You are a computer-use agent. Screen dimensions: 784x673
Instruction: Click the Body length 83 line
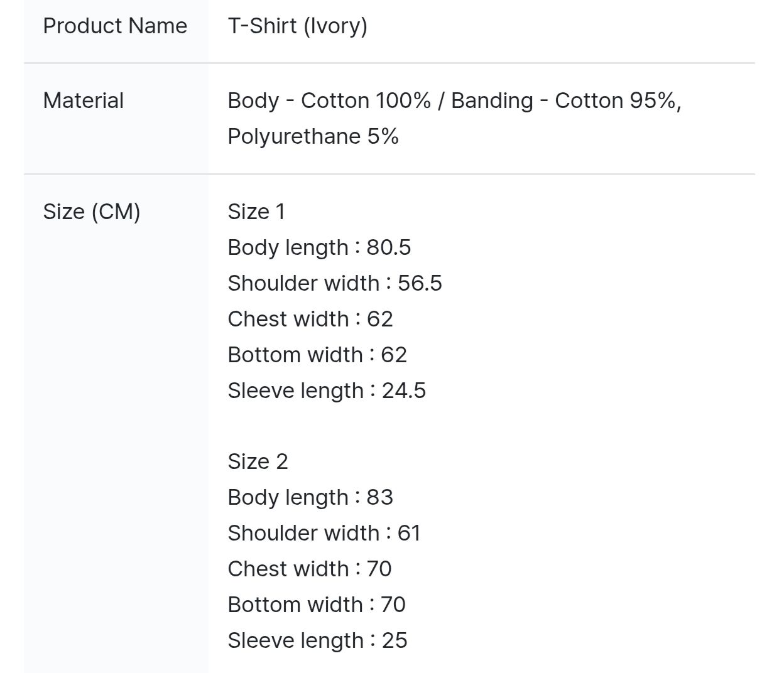(x=310, y=497)
